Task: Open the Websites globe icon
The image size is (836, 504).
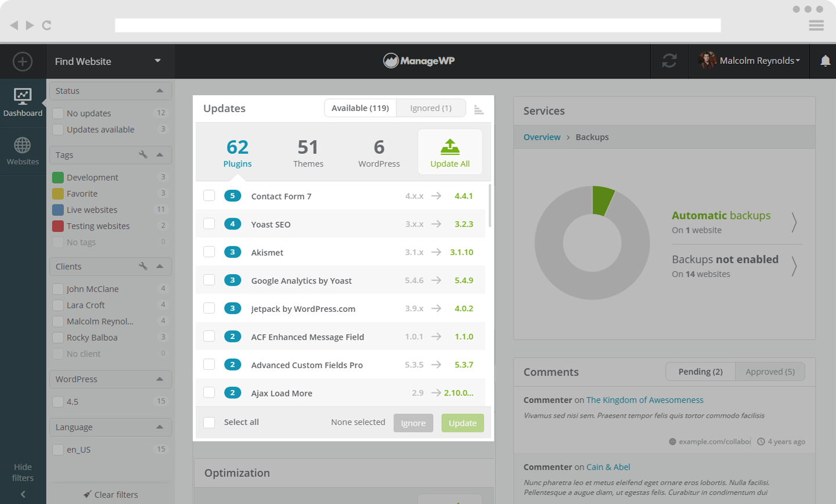Action: click(x=23, y=145)
